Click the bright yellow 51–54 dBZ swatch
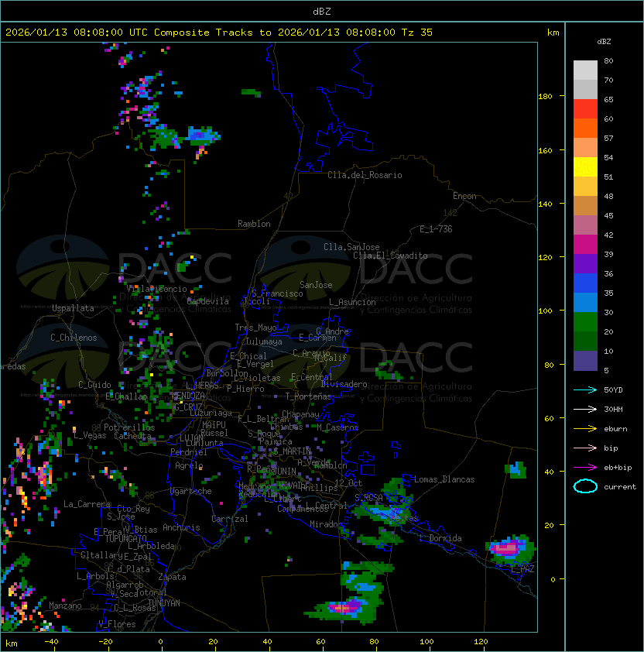This screenshot has height=652, width=644. pyautogui.click(x=585, y=166)
